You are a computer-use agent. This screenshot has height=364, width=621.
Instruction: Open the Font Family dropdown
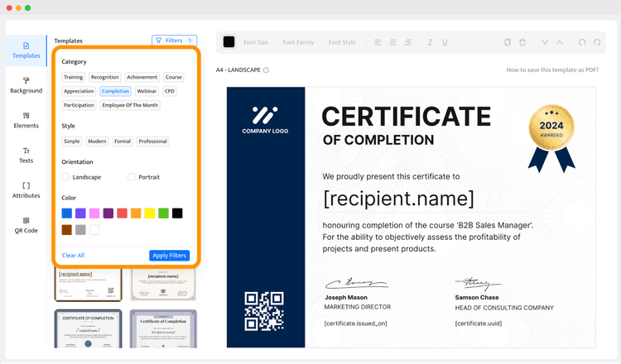coord(298,42)
